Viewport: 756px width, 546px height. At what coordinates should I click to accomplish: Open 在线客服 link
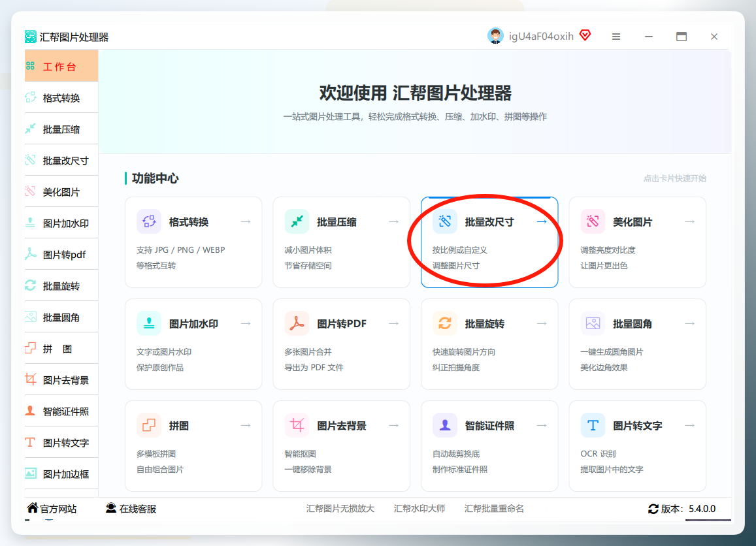[x=131, y=508]
